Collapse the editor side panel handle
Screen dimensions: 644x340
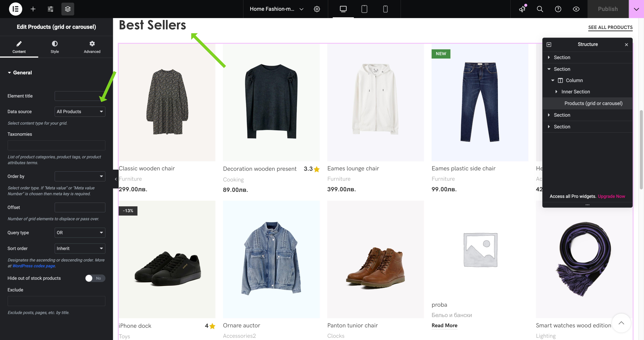[x=116, y=179]
